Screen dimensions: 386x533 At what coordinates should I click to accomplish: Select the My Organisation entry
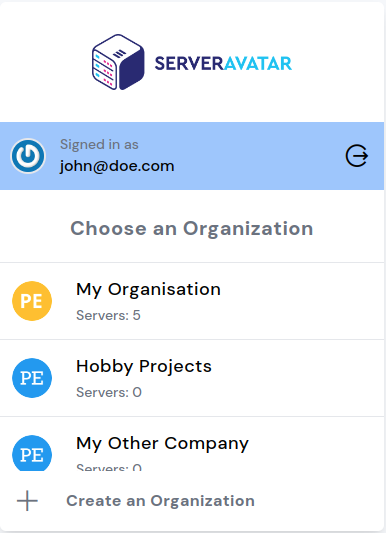[192, 301]
